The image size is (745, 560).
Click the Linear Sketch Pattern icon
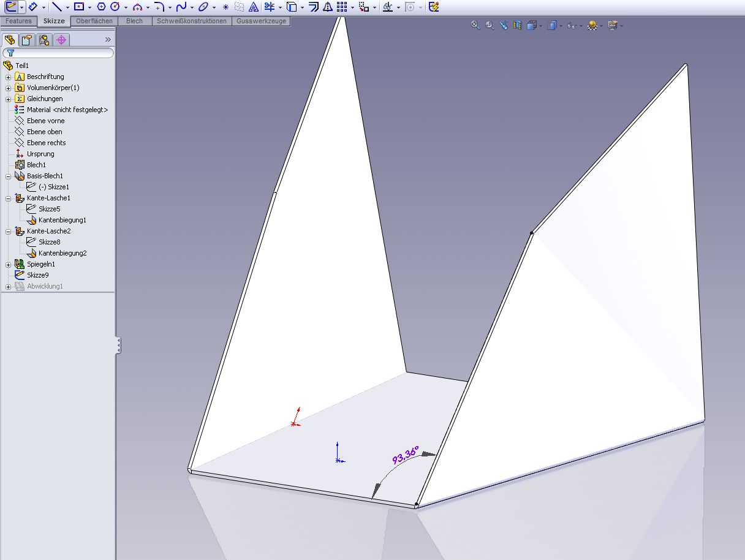click(x=342, y=7)
